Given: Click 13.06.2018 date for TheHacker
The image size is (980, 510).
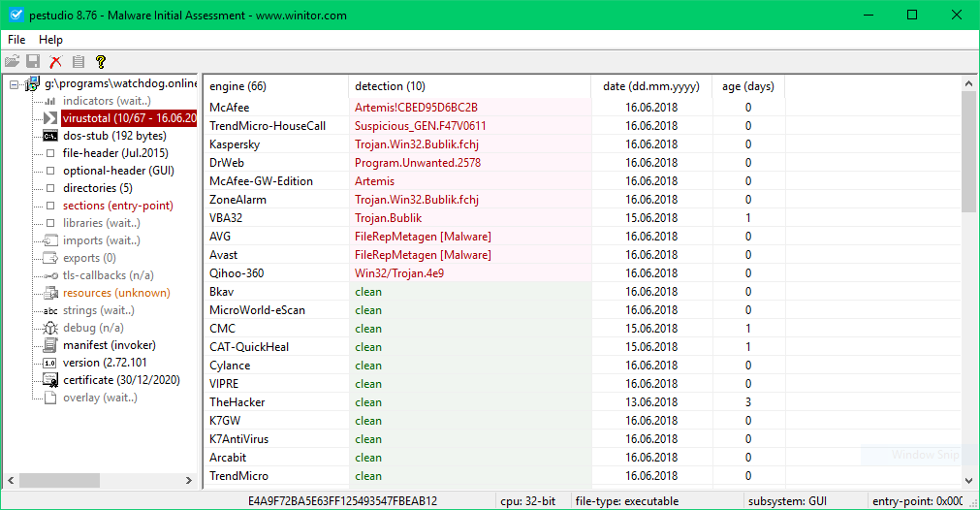Looking at the screenshot, I should coord(651,402).
